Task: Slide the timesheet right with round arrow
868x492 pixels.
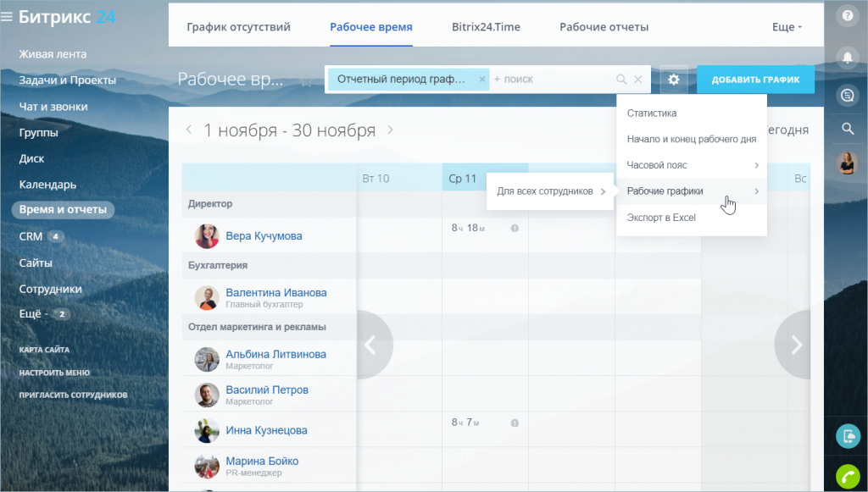Action: pyautogui.click(x=795, y=345)
